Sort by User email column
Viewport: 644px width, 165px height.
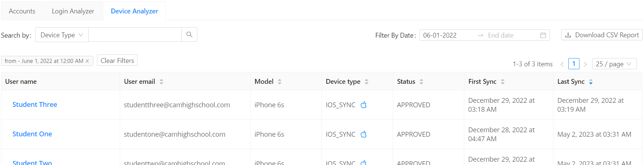(161, 82)
